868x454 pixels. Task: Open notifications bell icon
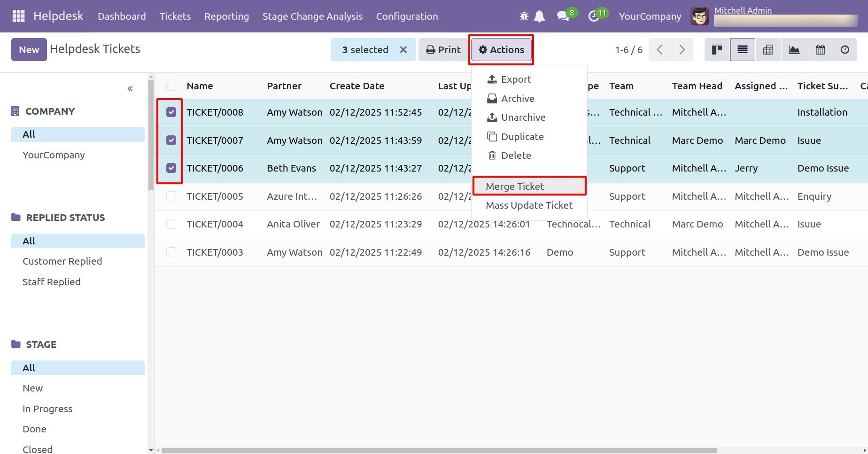click(x=540, y=16)
